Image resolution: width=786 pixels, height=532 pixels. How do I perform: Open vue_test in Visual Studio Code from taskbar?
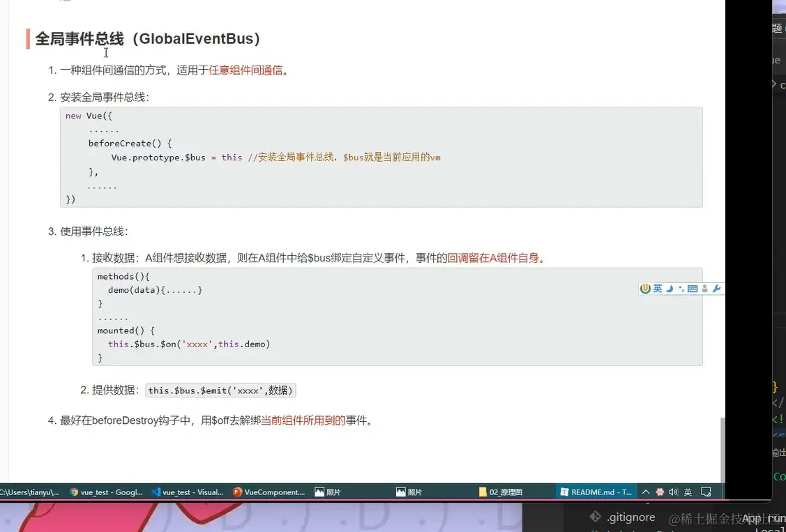pos(187,492)
